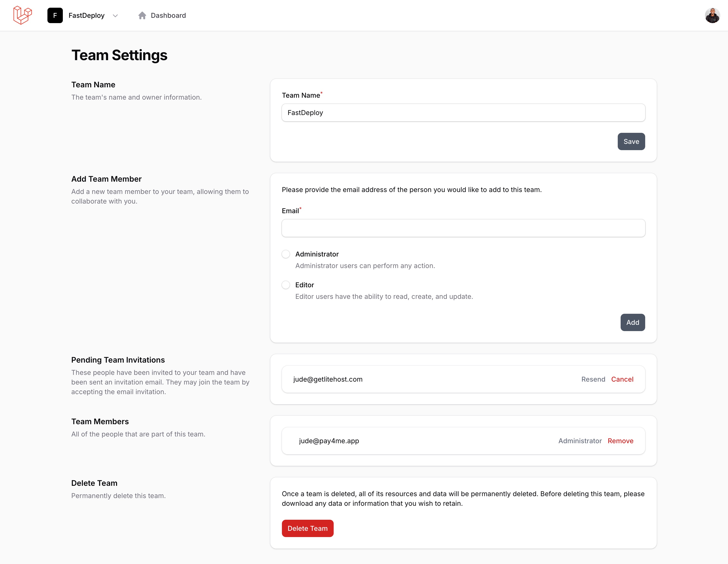Open the user profile avatar menu
Screen dimensions: 728x564
point(712,15)
